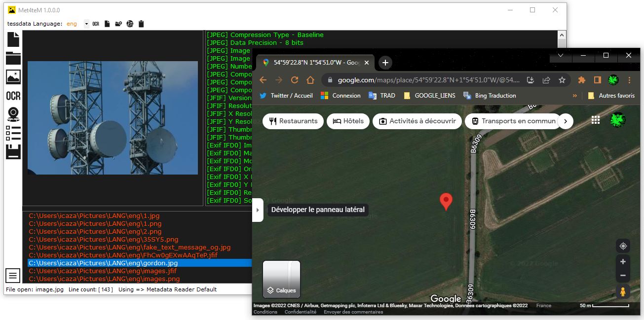Show hidden bookmarks with the double chevron
The height and width of the screenshot is (320, 644).
tap(574, 96)
